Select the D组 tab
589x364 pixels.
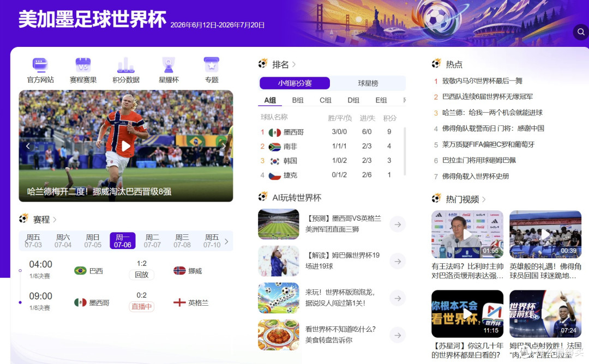(353, 100)
